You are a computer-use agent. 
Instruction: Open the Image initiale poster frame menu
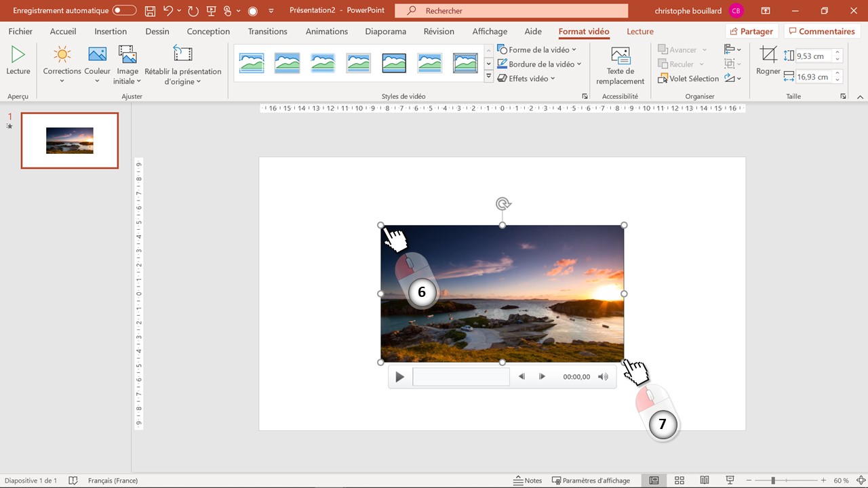pyautogui.click(x=127, y=66)
